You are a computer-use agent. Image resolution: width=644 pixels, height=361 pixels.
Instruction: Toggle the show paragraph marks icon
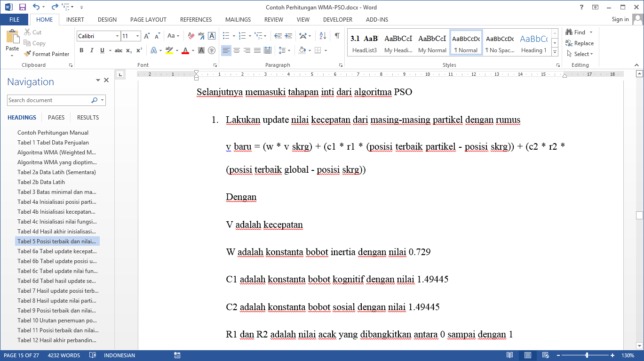pyautogui.click(x=337, y=36)
